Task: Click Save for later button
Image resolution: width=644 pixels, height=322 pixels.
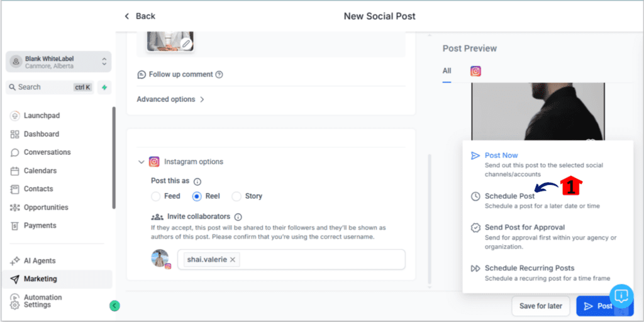Action: (x=540, y=306)
